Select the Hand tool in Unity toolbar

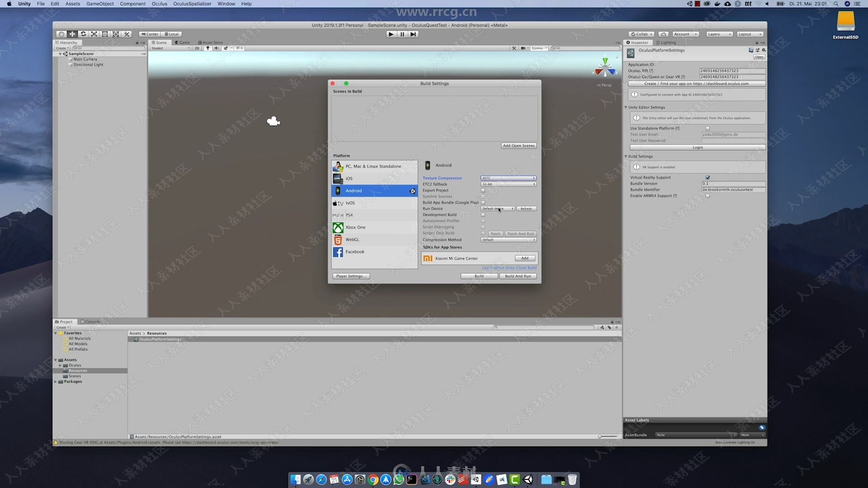(x=61, y=34)
